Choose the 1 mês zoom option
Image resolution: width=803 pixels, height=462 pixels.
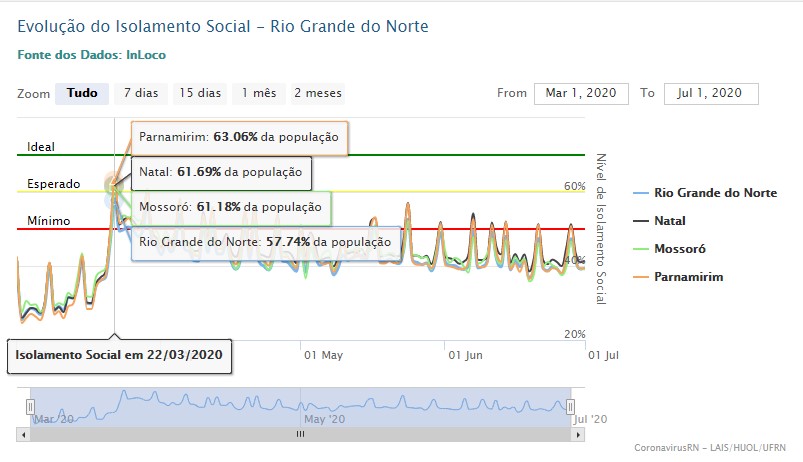coord(258,93)
